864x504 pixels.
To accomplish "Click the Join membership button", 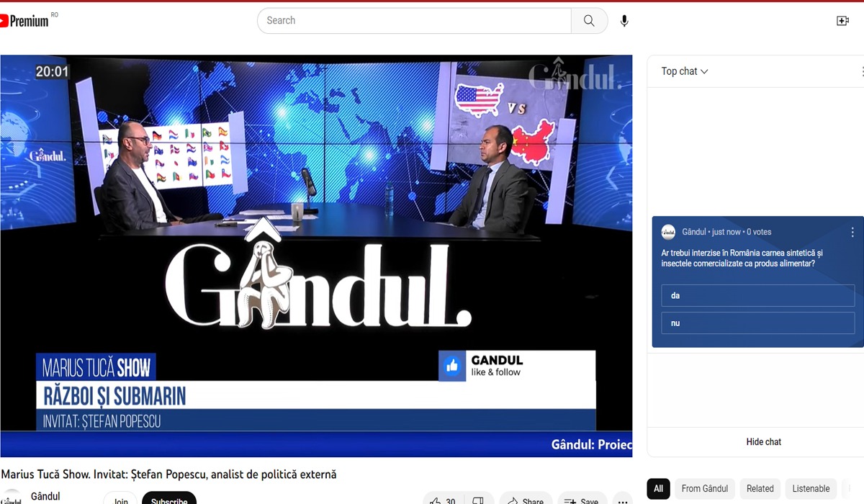I will coord(120,498).
